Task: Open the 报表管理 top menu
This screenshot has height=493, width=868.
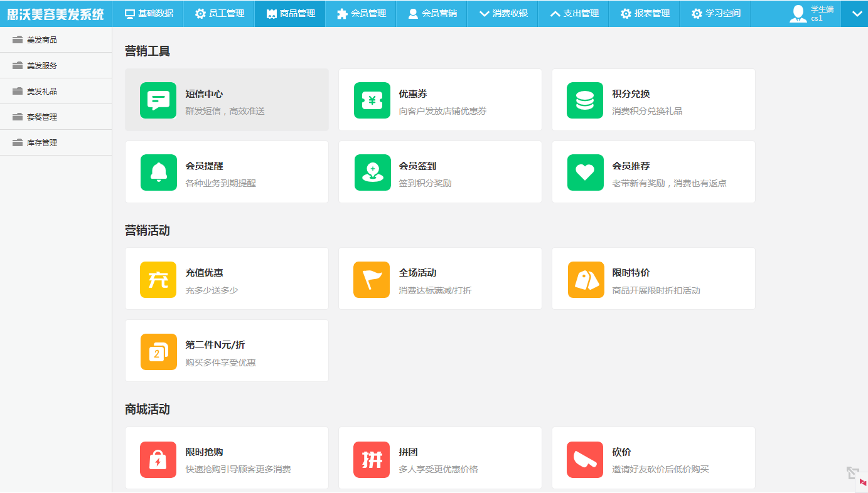Action: [645, 14]
